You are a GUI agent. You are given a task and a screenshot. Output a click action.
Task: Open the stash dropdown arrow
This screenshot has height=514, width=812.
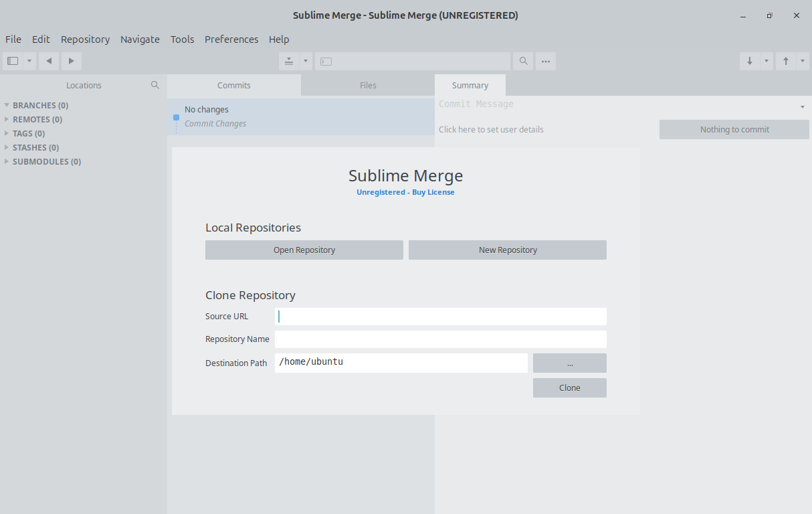point(306,61)
